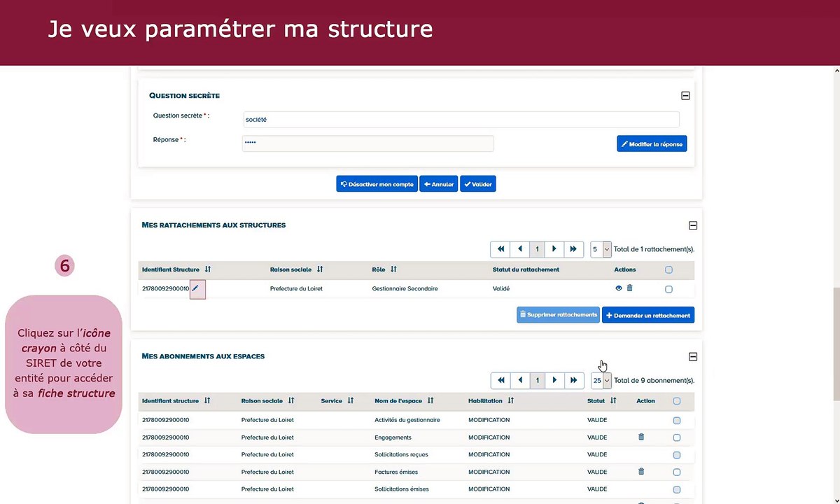Image resolution: width=840 pixels, height=504 pixels.
Task: Sort abonnements by Service
Action: pyautogui.click(x=351, y=401)
